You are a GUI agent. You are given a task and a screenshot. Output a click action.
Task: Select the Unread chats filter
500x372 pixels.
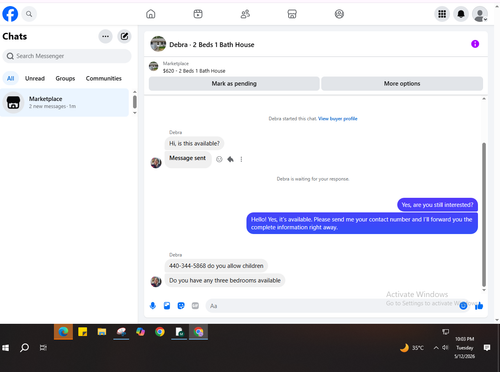point(35,78)
